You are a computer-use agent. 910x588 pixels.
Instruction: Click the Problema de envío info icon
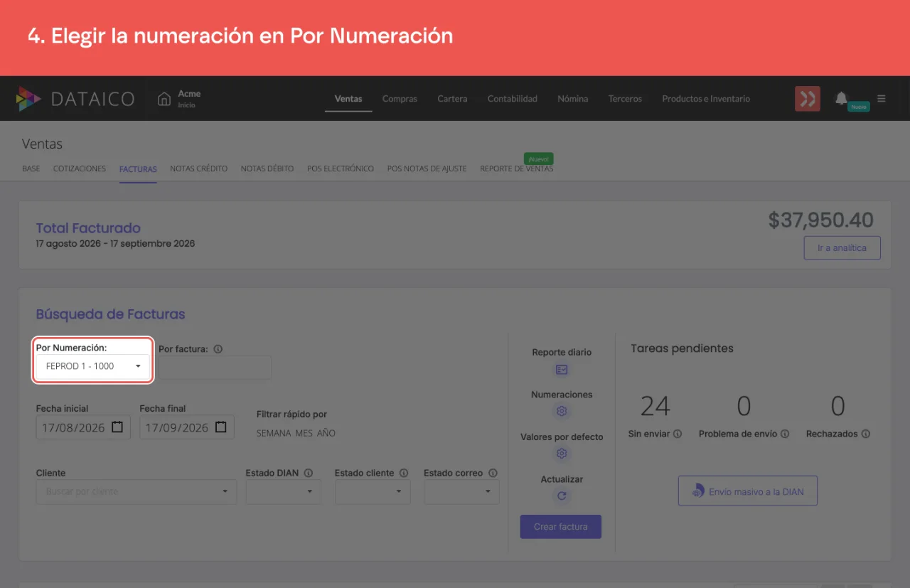[x=785, y=434]
